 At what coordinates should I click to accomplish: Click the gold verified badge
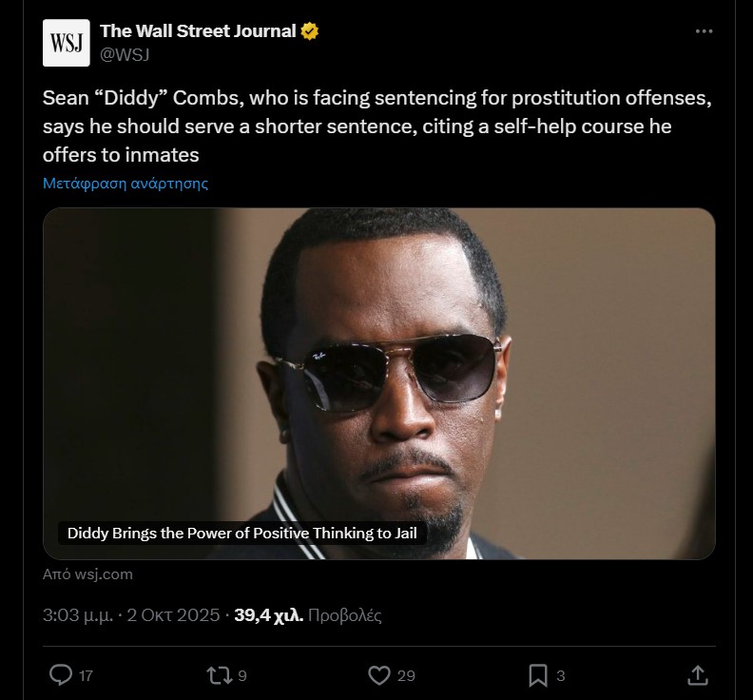pos(310,31)
